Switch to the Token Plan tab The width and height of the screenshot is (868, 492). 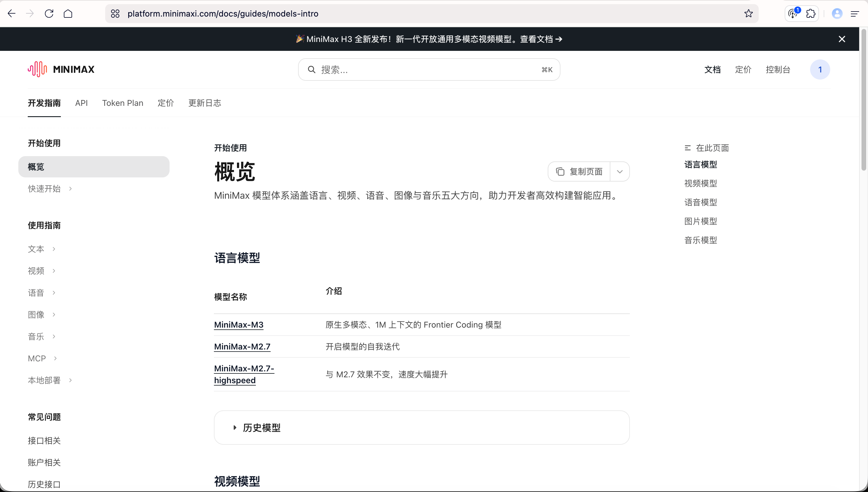pos(123,103)
